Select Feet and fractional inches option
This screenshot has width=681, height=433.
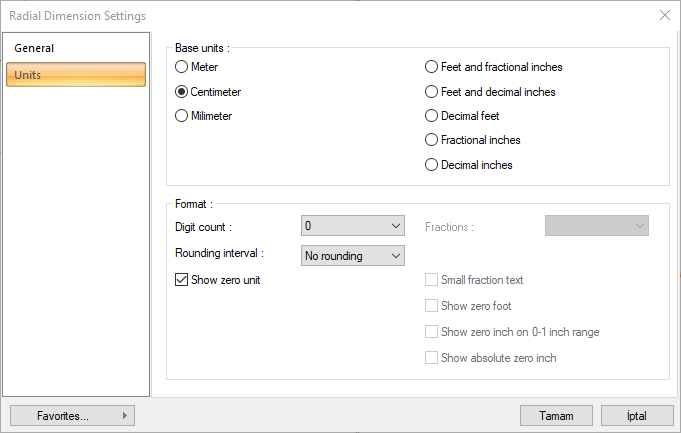tap(432, 67)
